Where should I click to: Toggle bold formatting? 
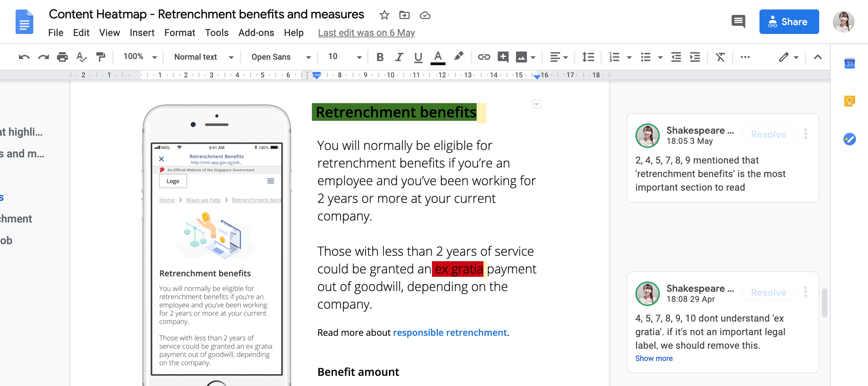[380, 57]
